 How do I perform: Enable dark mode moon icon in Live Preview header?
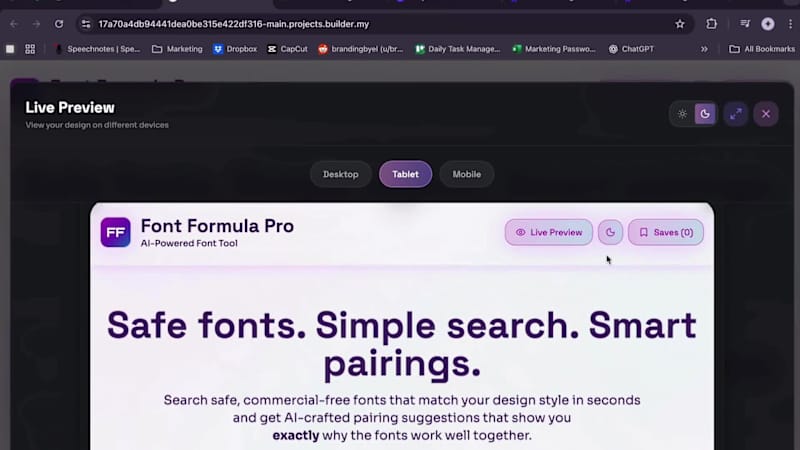(x=705, y=114)
